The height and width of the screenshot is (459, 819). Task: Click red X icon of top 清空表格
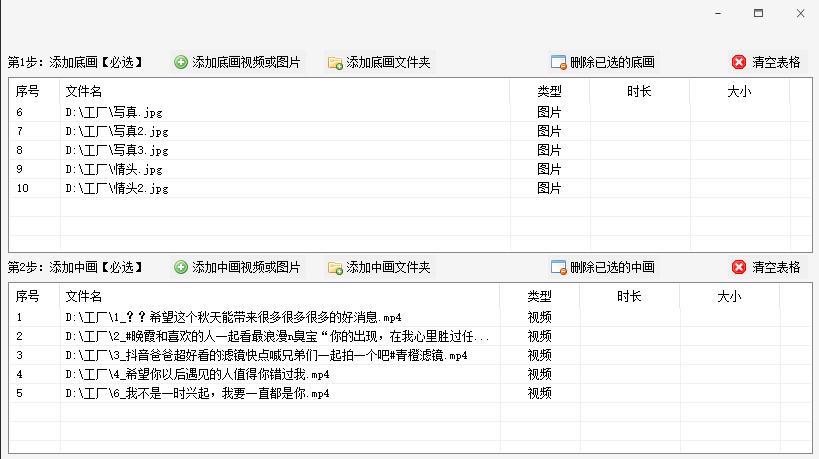click(x=739, y=62)
